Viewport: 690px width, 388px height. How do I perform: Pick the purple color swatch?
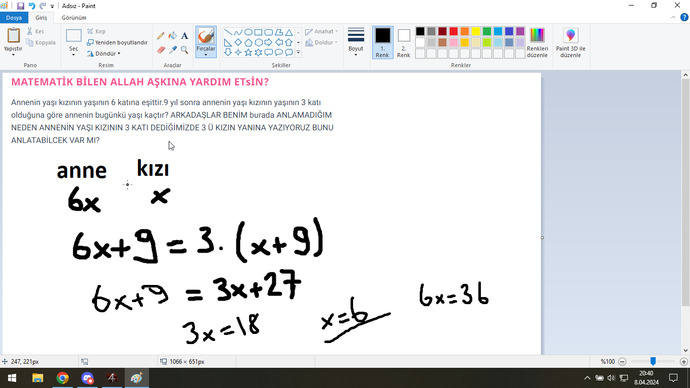pyautogui.click(x=520, y=31)
